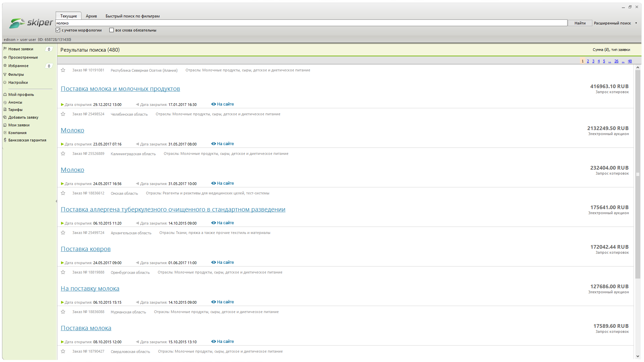Open the Поставка молока и молочных продуктов link
The height and width of the screenshot is (362, 644).
[x=120, y=89]
